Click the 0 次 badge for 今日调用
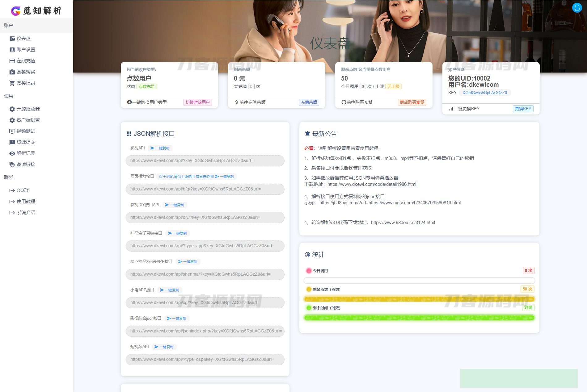The image size is (587, 392). (x=528, y=271)
